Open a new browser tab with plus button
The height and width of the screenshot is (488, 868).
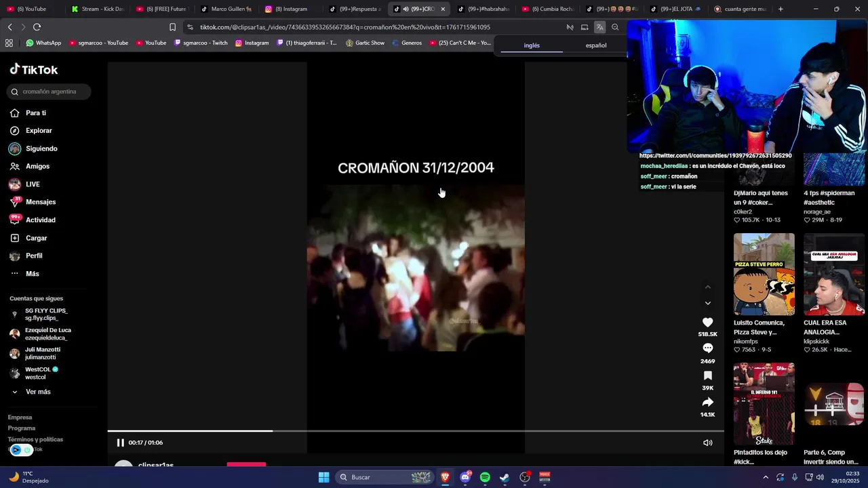(x=781, y=9)
